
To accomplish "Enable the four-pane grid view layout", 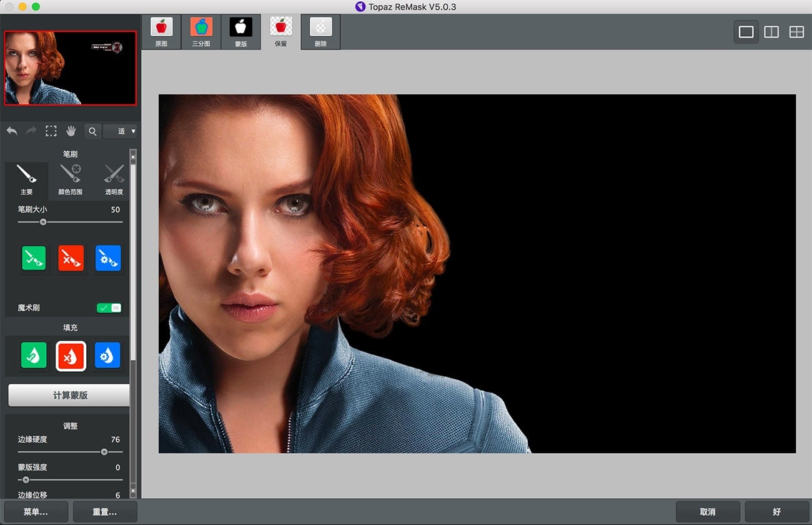I will coord(796,32).
